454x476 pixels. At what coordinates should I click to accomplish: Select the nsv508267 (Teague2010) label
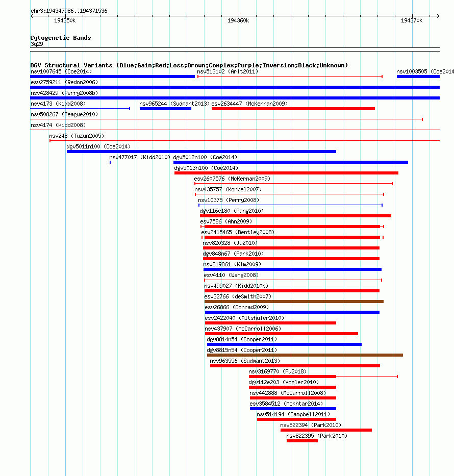click(x=64, y=114)
